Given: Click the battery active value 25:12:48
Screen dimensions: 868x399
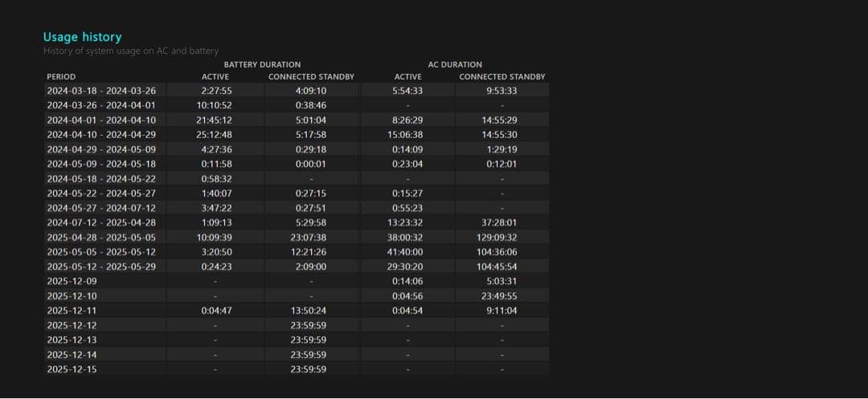Looking at the screenshot, I should point(214,135).
